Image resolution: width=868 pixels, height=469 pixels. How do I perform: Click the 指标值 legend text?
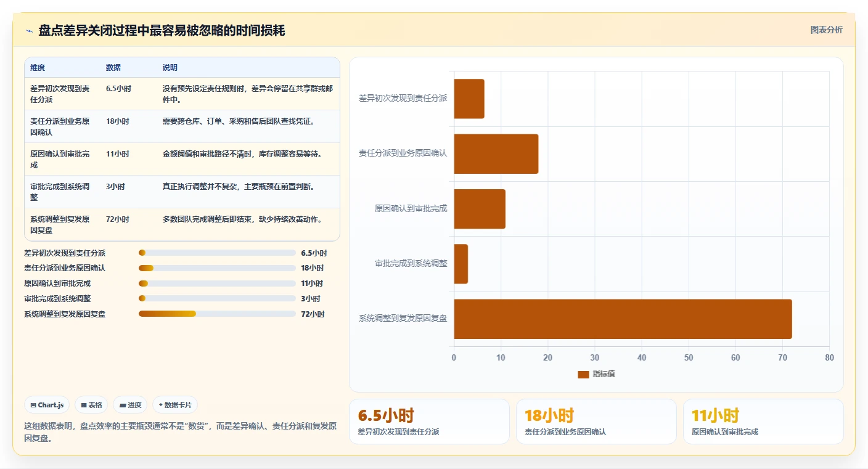point(604,375)
